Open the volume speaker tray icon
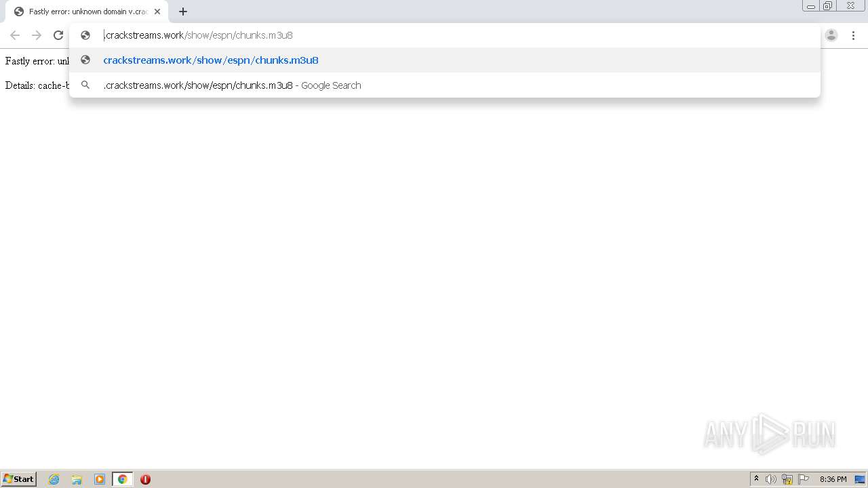 [x=771, y=479]
